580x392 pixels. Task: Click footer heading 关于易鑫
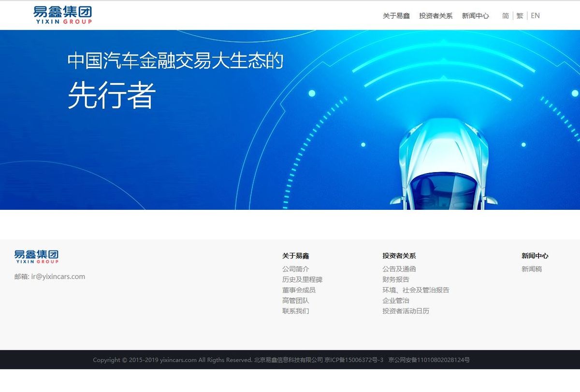(x=296, y=256)
